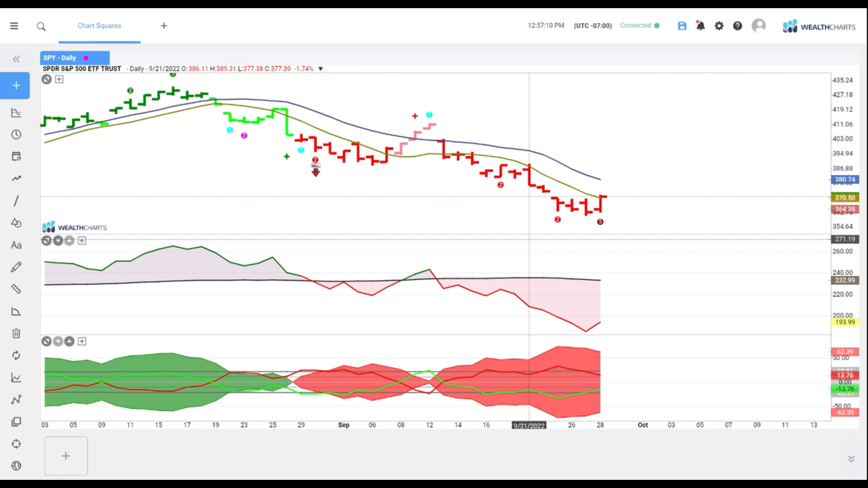Click the UTC -07:00 timezone label
Screen dimensions: 868x488
593,26
